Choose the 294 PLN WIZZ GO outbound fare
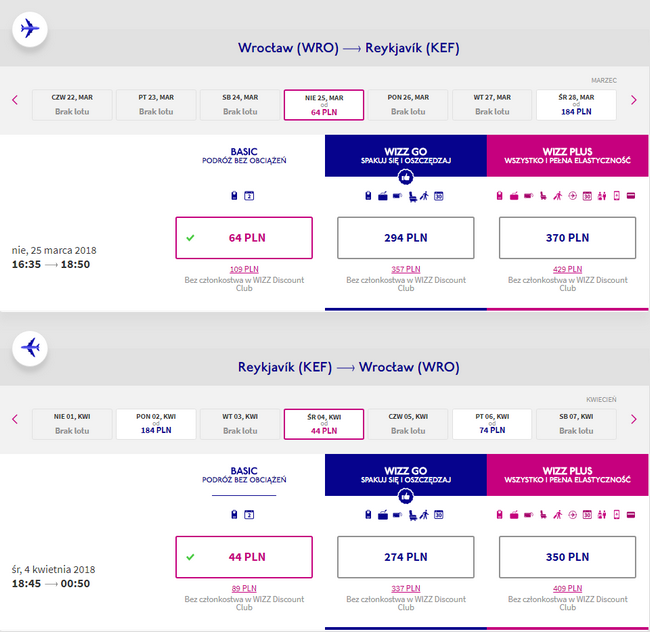Screen dimensions: 650x632 (x=405, y=238)
